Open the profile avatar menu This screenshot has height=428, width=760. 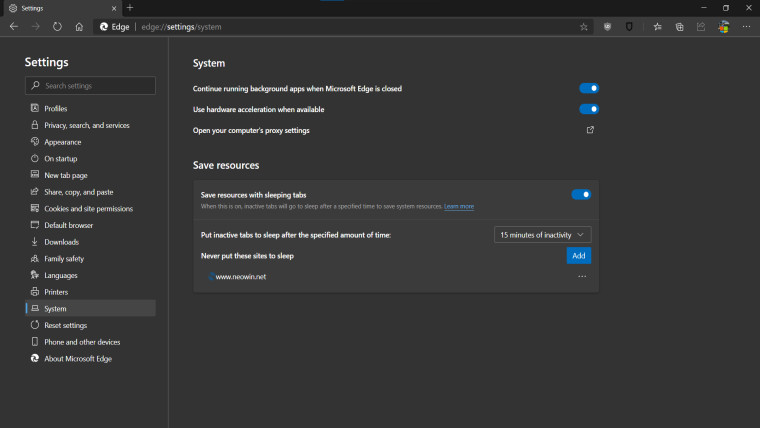[724, 27]
